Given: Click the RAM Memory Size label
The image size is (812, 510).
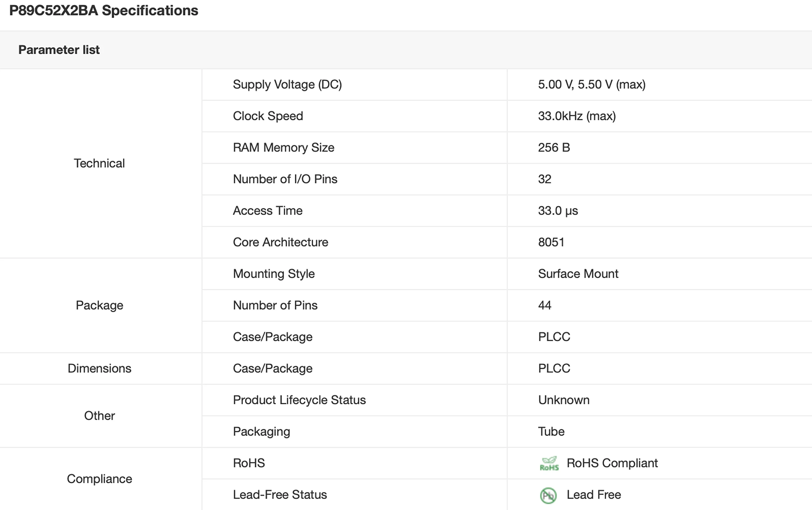Looking at the screenshot, I should tap(283, 147).
